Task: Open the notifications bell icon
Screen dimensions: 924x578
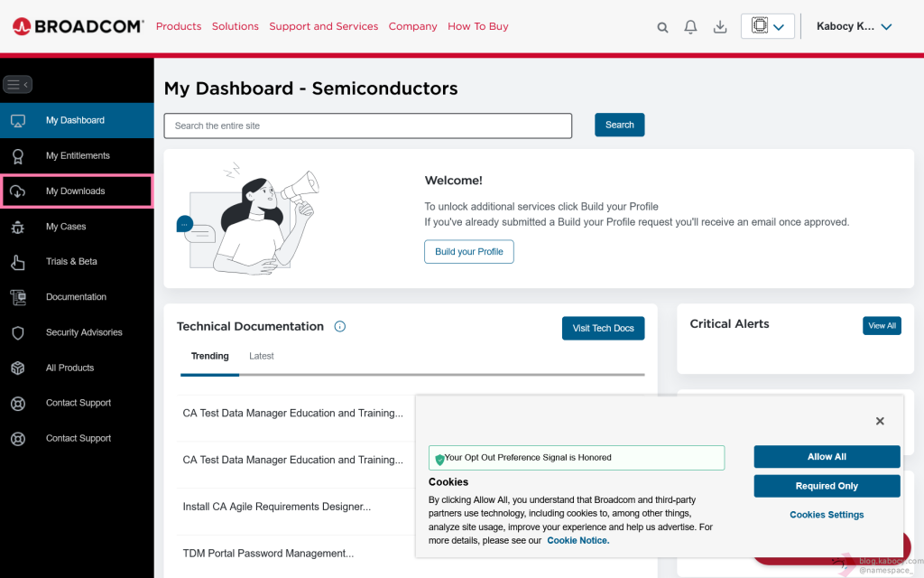Action: [690, 27]
